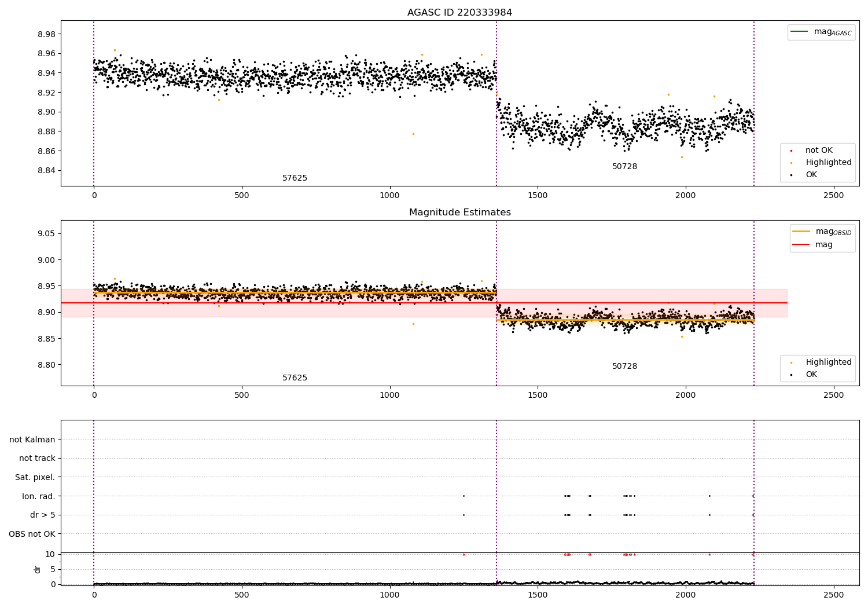The image size is (868, 608).
Task: Click obsid label "57625" in top plot
Action: [x=295, y=178]
